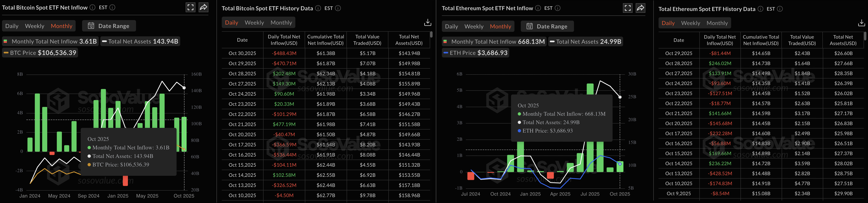Screen dimensions: 868x203
Task: Expand Ethereum ETF Net Inflow chart fullscreen
Action: 627,8
